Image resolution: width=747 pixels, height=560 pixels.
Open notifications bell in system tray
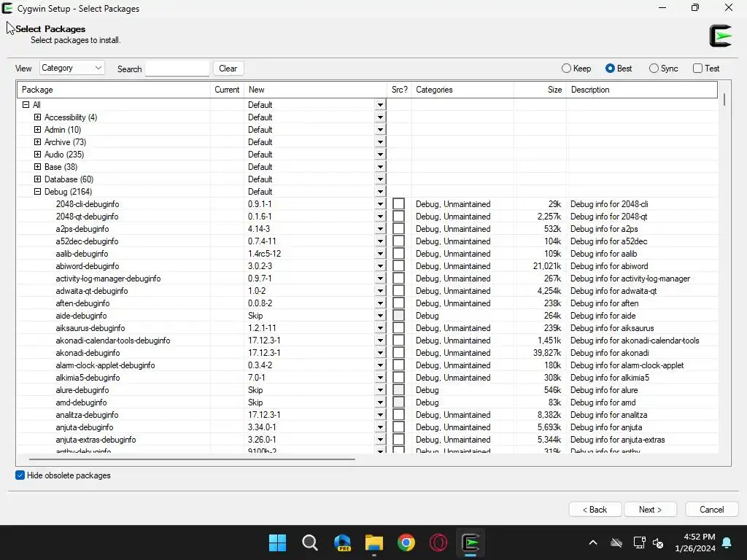tap(727, 542)
